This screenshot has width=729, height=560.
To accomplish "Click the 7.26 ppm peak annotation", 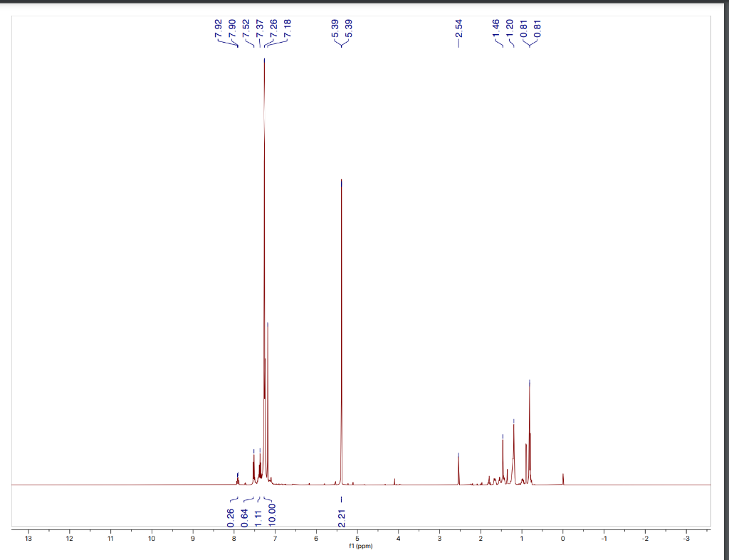I will click(274, 28).
